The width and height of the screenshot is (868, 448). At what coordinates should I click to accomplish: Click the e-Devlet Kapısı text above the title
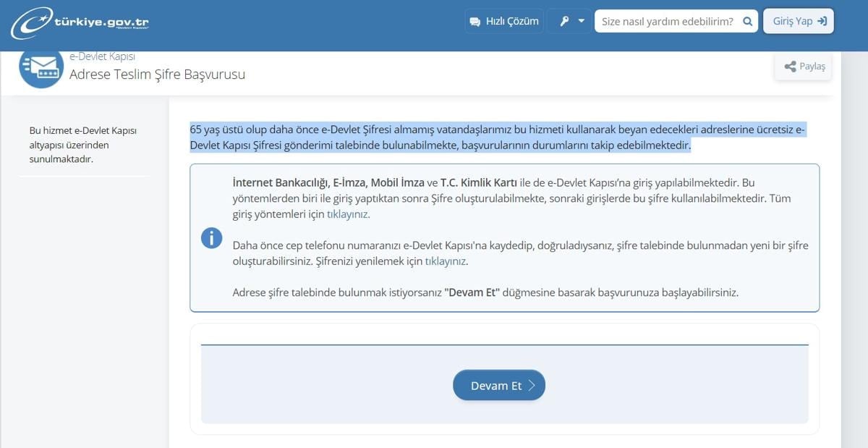[102, 56]
